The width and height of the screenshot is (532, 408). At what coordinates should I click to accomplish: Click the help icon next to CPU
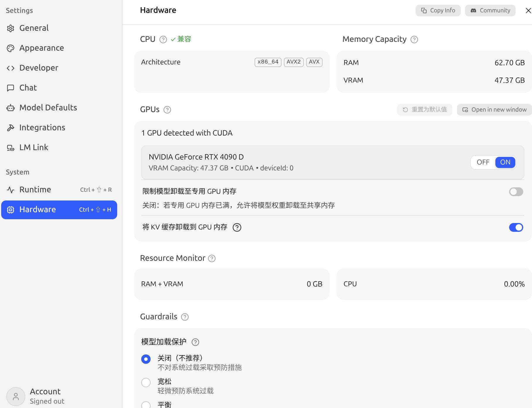coord(163,40)
